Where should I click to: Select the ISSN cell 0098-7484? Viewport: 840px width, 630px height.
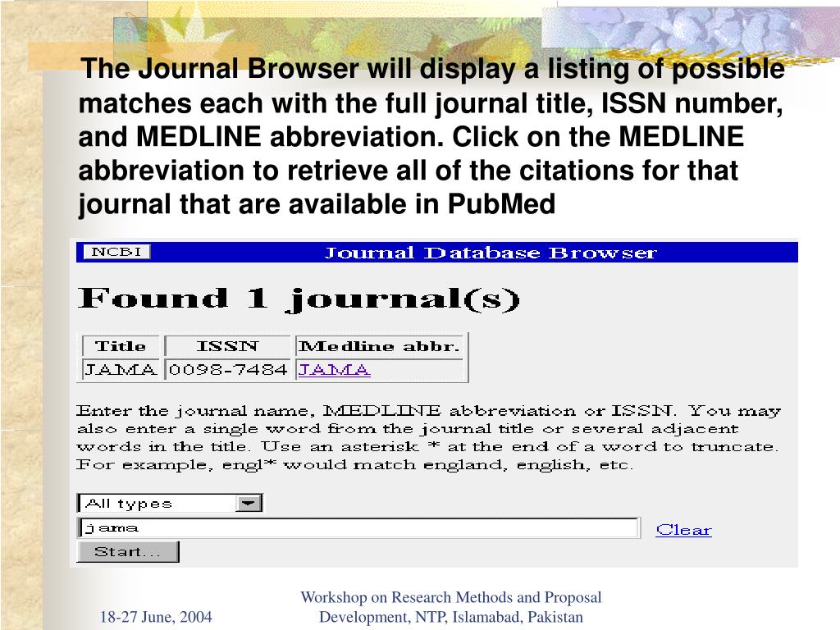coord(228,370)
